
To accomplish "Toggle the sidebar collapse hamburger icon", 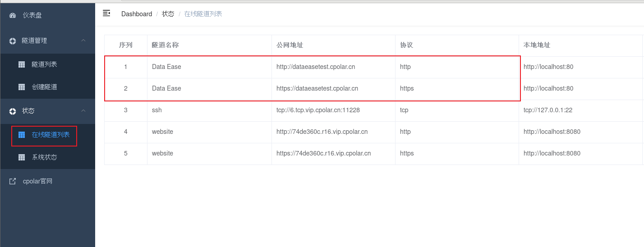I will [x=106, y=14].
